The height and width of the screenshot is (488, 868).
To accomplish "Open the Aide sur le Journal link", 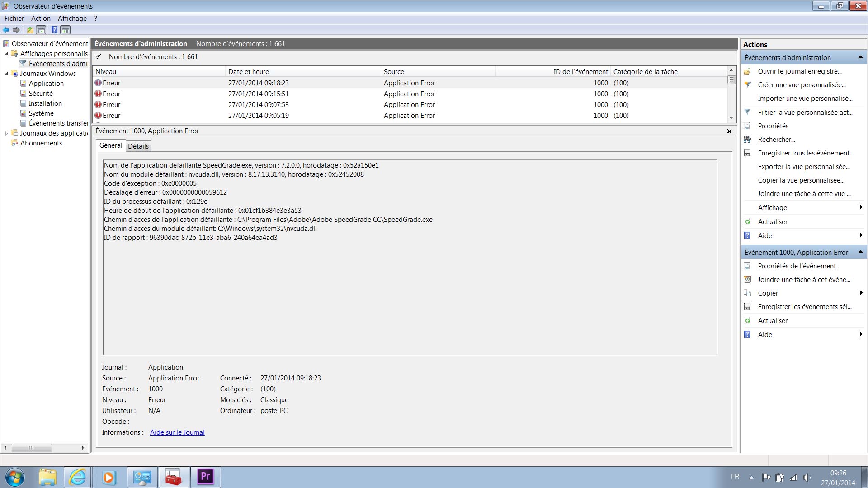I will [177, 432].
